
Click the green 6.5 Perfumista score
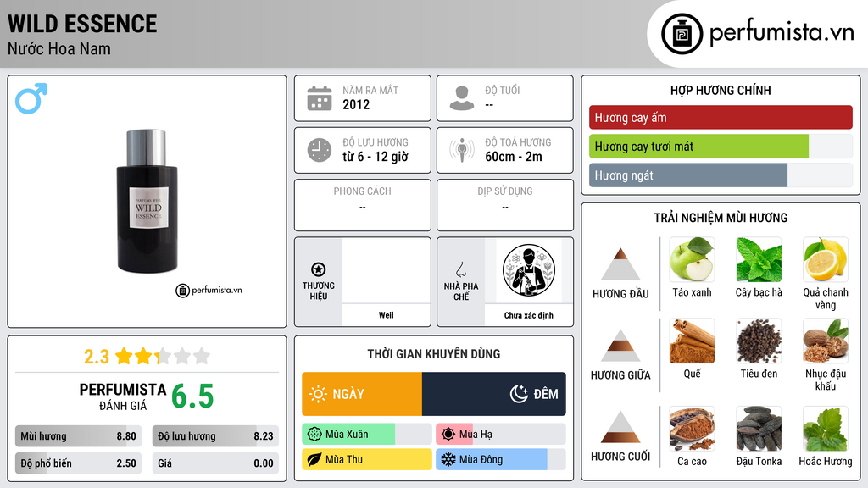[x=192, y=396]
